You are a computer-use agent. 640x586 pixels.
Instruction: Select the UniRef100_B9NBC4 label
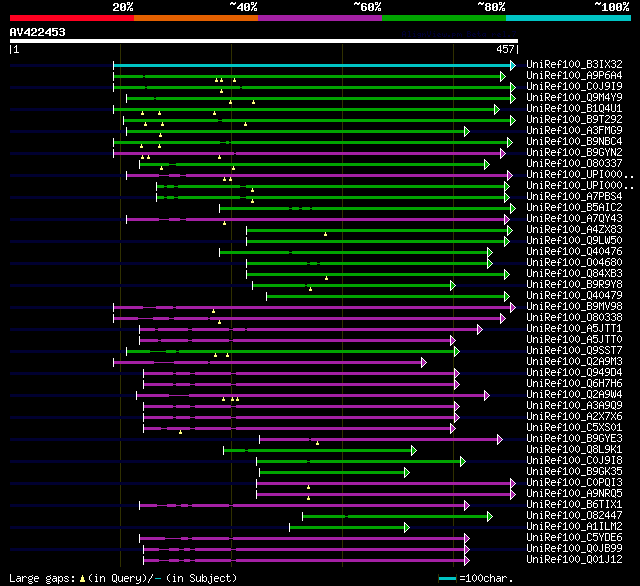574,141
